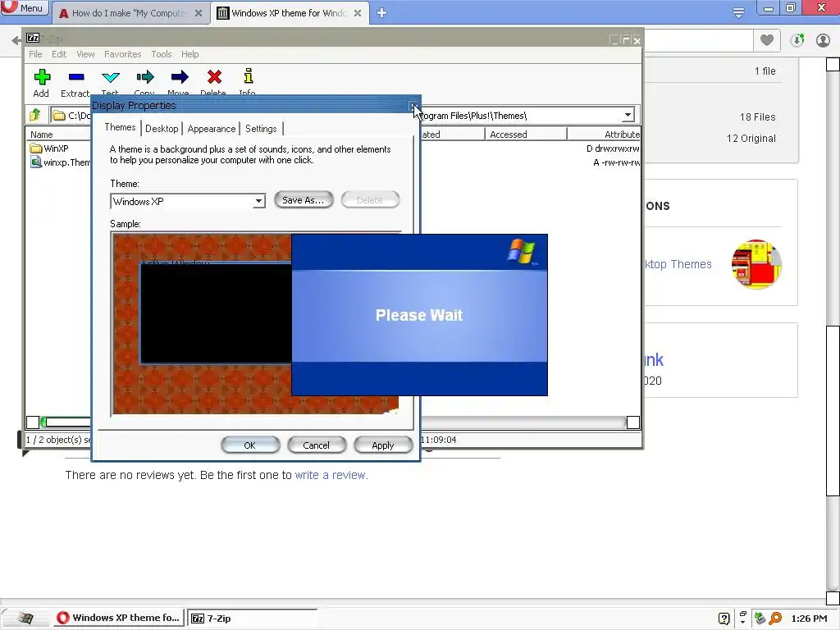Select the WinXP folder in 7-Zip list
This screenshot has width=840, height=630.
click(49, 148)
